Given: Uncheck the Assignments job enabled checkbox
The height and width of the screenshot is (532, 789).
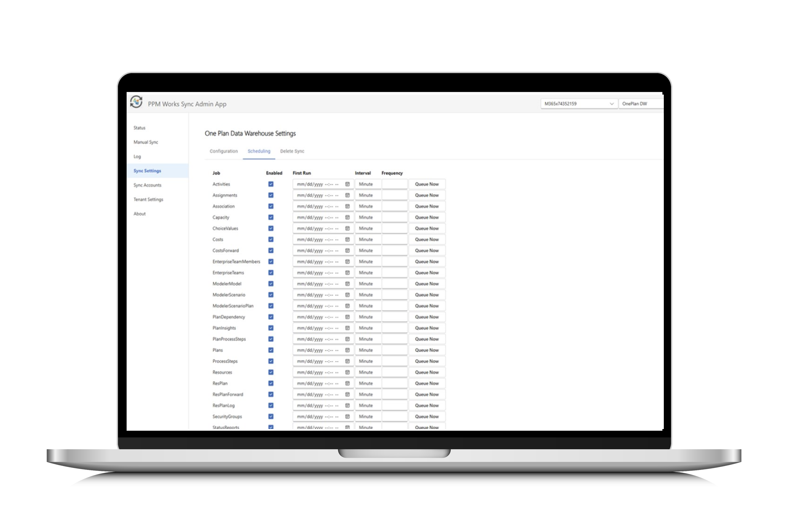Looking at the screenshot, I should [271, 195].
